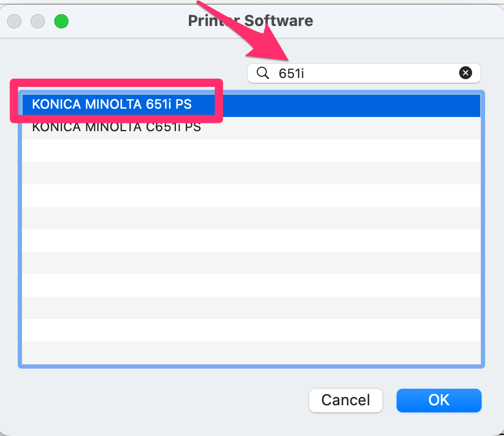The image size is (504, 436).
Task: Click the third-to-last row of the printer list
Action: click(x=251, y=308)
